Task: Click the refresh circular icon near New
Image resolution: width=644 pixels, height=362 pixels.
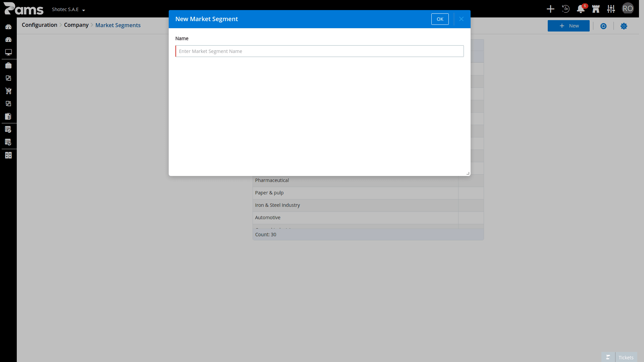Action: pos(603,26)
